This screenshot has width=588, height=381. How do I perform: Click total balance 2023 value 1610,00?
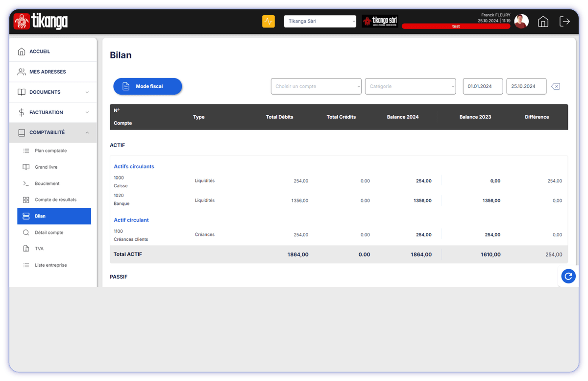click(490, 254)
